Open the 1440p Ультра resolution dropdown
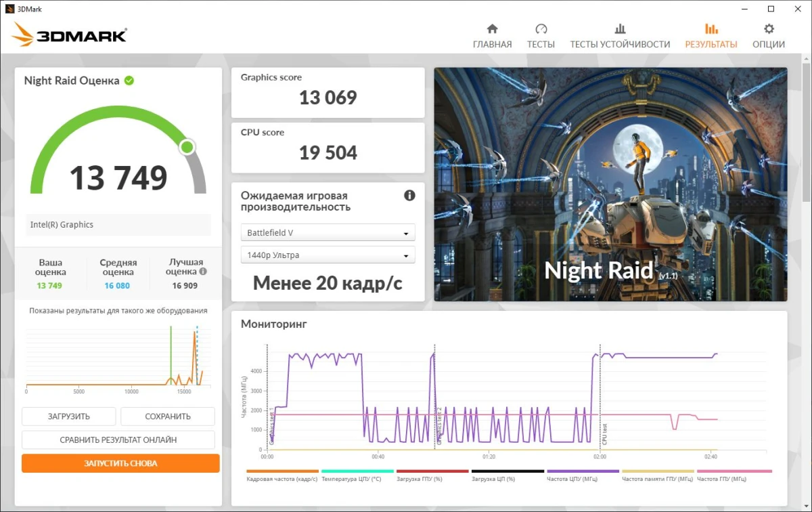 tap(328, 255)
